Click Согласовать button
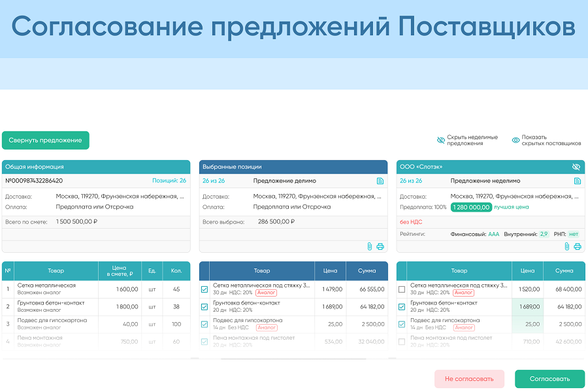The width and height of the screenshot is (588, 392). coord(549,379)
